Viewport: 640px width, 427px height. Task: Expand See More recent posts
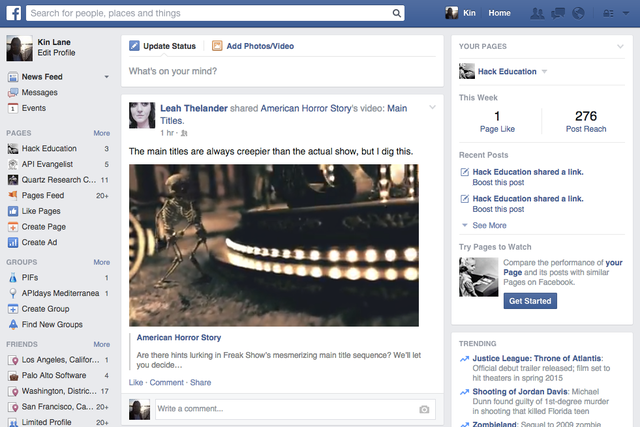(489, 225)
